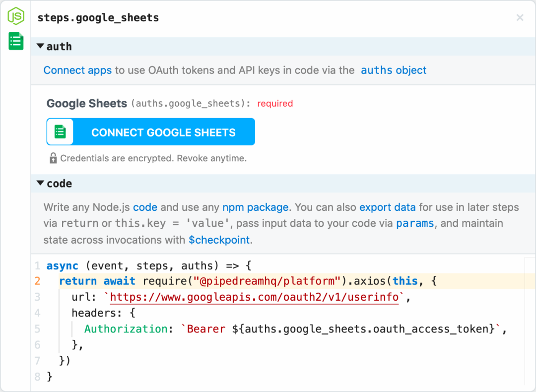Screen dimensions: 536x392
Task: Open the $checkpoint link
Action: pyautogui.click(x=219, y=240)
